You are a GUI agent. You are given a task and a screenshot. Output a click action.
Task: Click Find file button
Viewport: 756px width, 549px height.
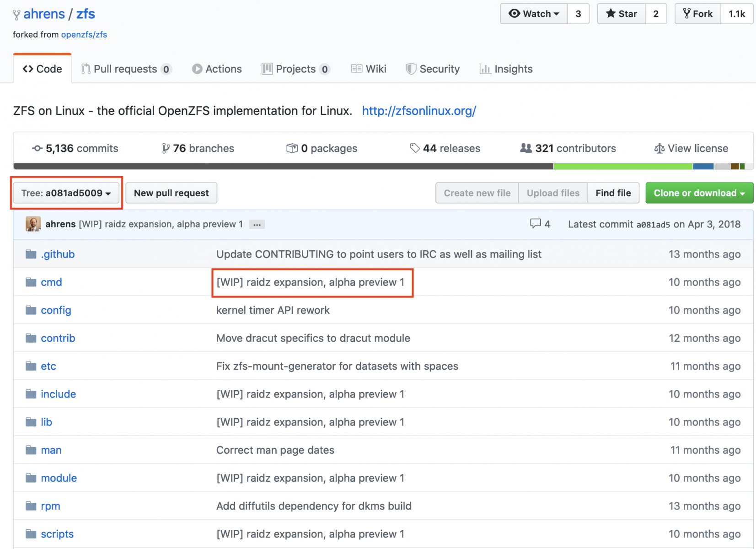(613, 193)
